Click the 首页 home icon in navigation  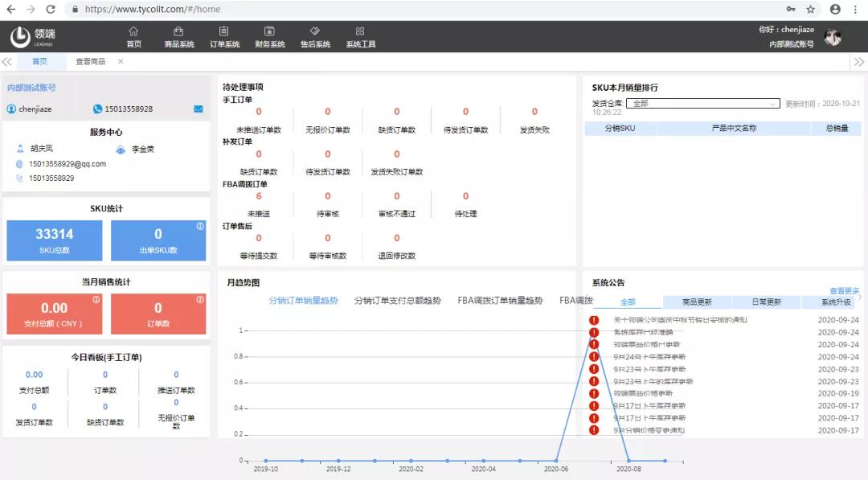(133, 33)
